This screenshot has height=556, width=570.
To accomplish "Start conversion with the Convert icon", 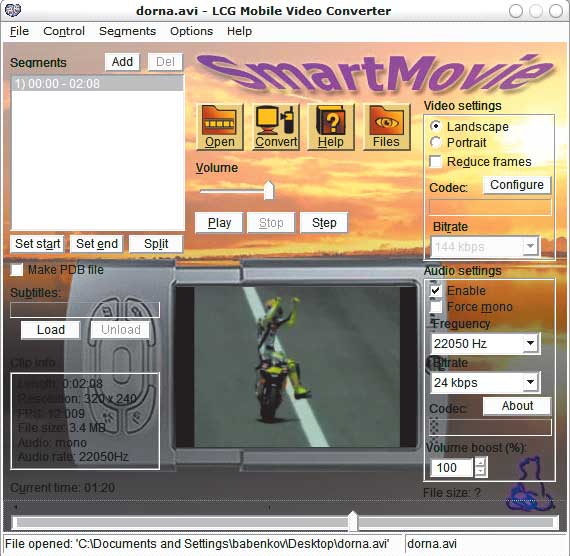I will (x=276, y=127).
